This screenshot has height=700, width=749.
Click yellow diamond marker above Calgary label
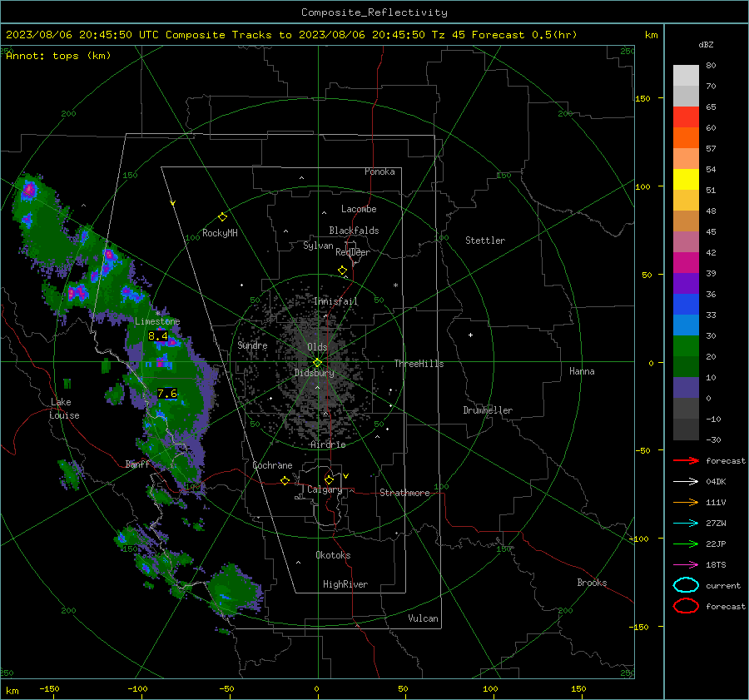click(329, 479)
